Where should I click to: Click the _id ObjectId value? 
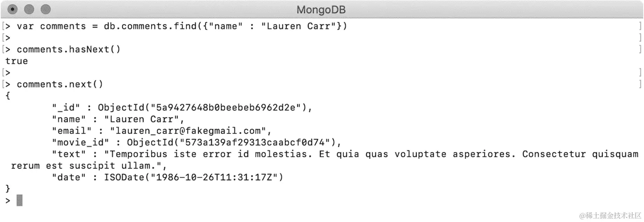click(x=204, y=107)
